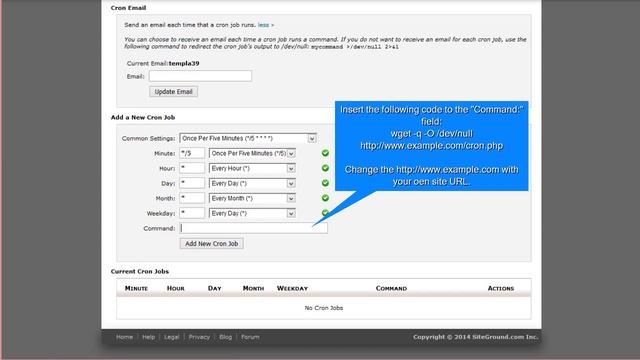Click the 'less' link in Cron Email
Viewport: 640px width, 360px height.
pyautogui.click(x=266, y=25)
